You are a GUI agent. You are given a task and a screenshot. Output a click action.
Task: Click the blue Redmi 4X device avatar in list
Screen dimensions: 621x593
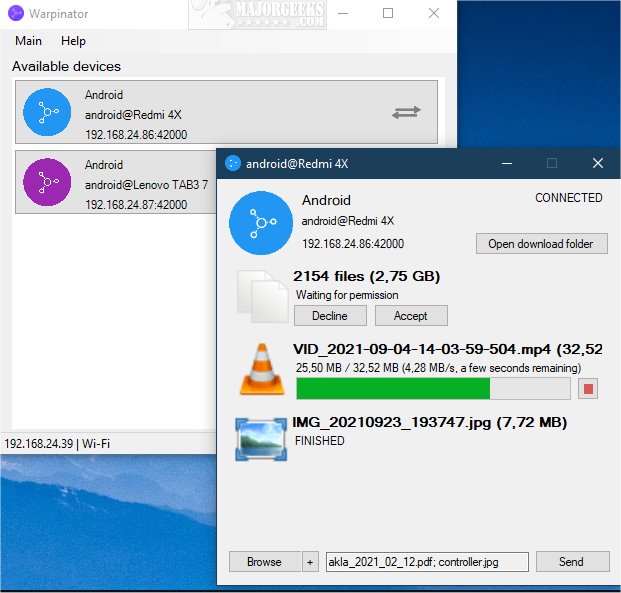pos(47,112)
